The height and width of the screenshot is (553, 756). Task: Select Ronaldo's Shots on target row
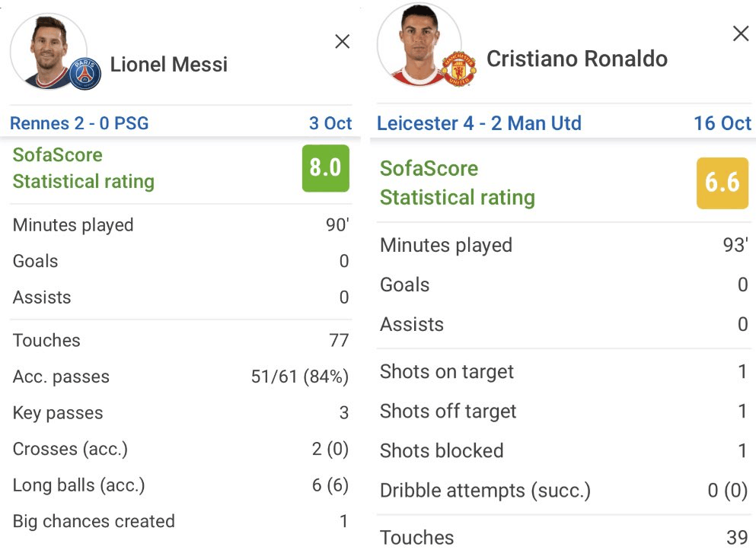coord(563,372)
